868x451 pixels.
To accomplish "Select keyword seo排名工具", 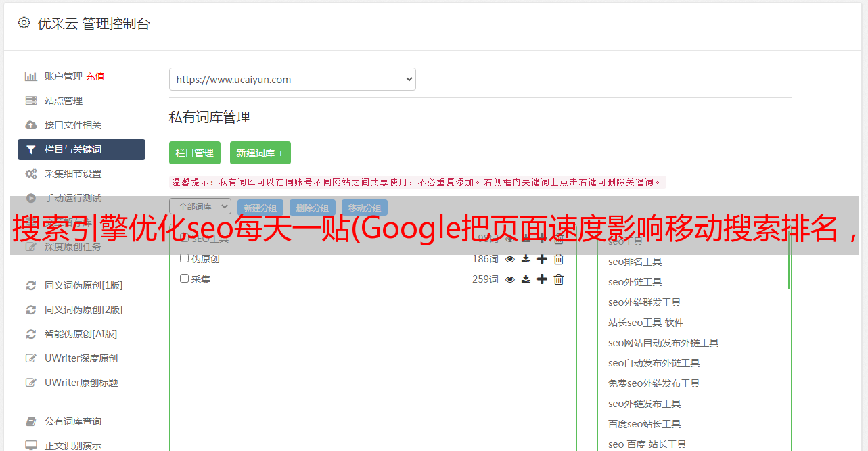I will 635,262.
